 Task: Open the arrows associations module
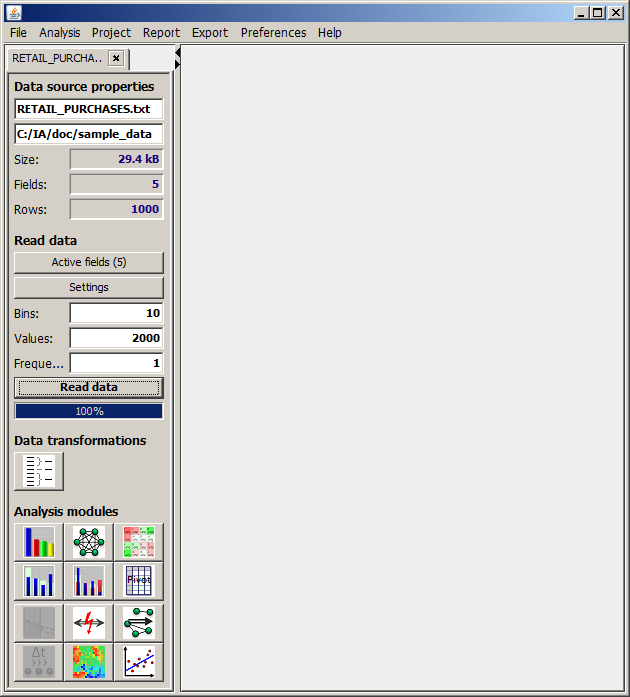139,623
